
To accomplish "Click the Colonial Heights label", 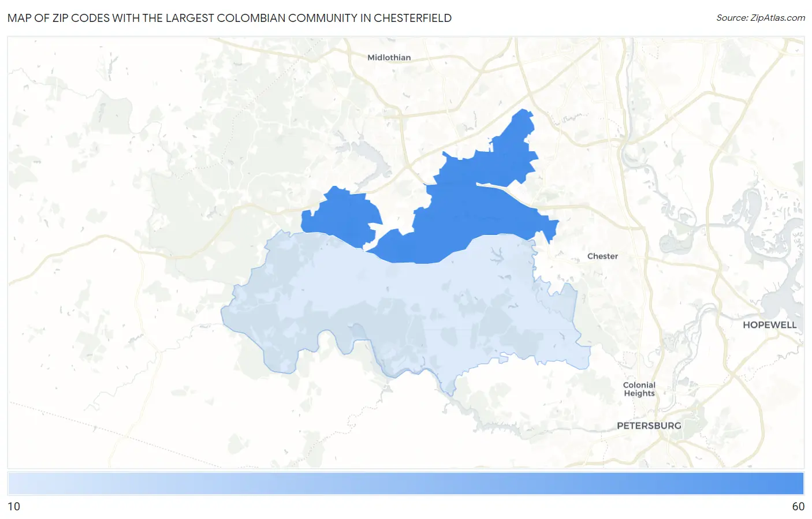I will coord(639,389).
